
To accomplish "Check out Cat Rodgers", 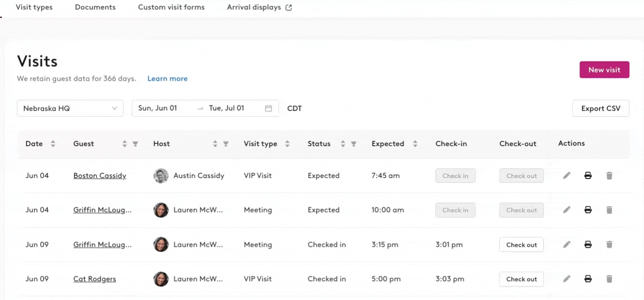I will (x=521, y=279).
